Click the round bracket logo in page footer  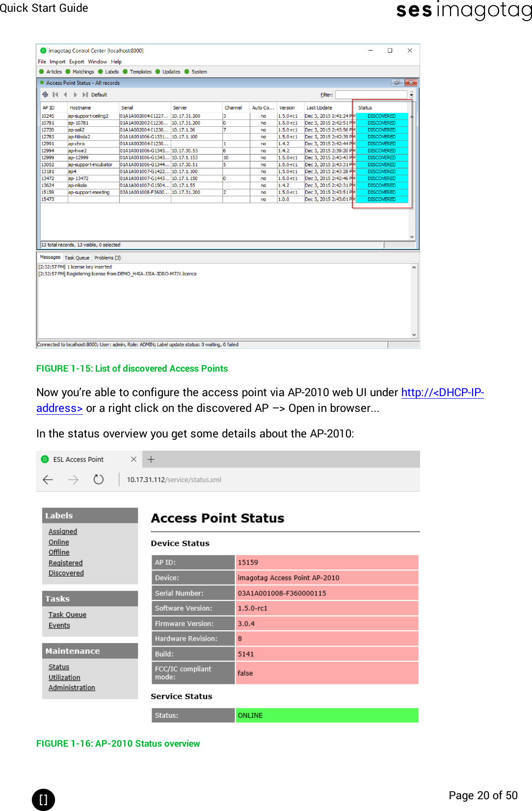tap(43, 800)
